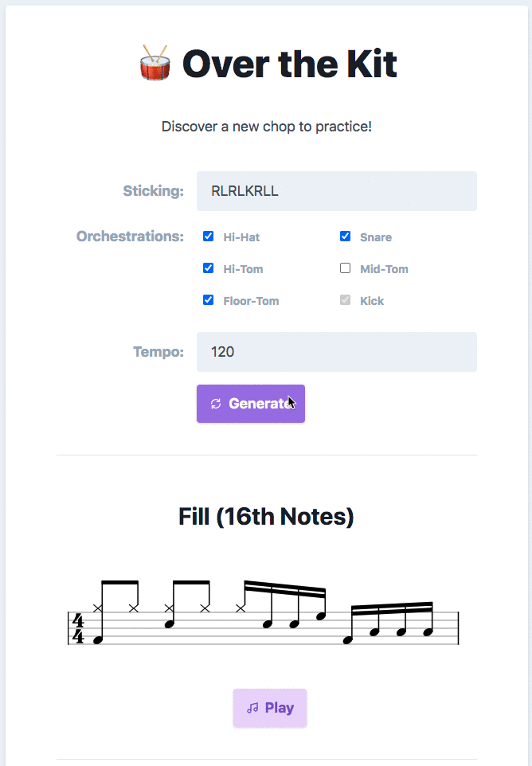Focus the Tempo input field

coord(337,352)
